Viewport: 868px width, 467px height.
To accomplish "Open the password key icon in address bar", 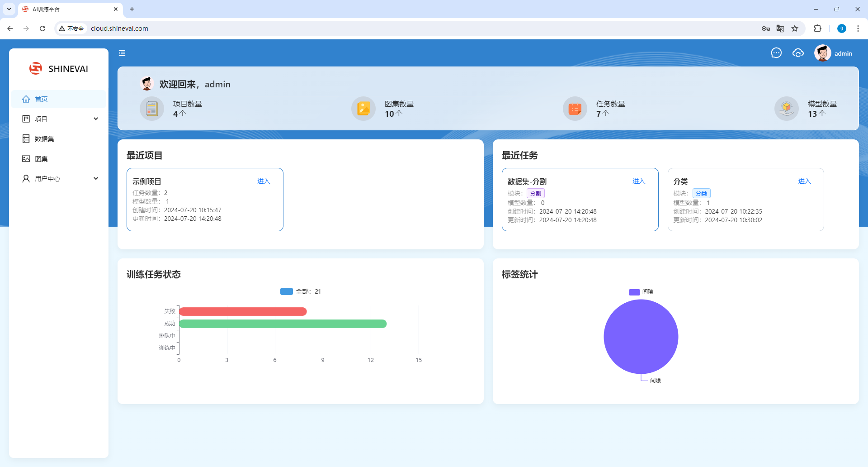I will coord(765,29).
